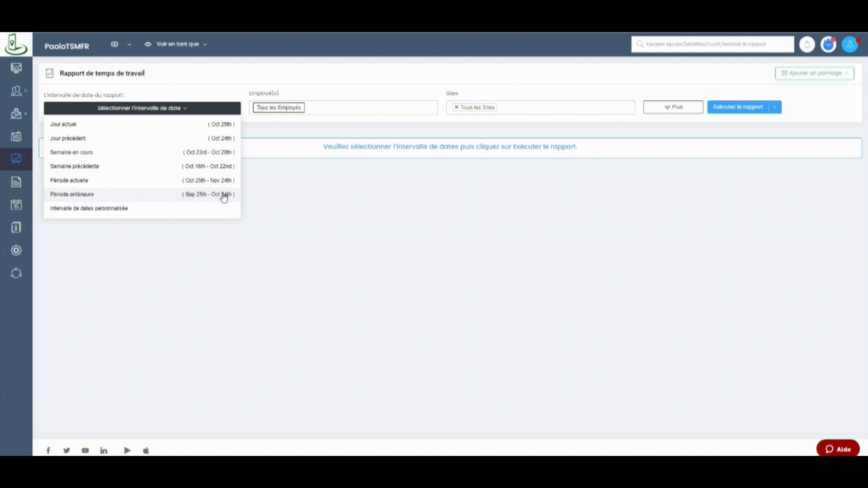Open the YouTube icon in footer
Viewport: 868px width, 488px height.
click(x=85, y=450)
